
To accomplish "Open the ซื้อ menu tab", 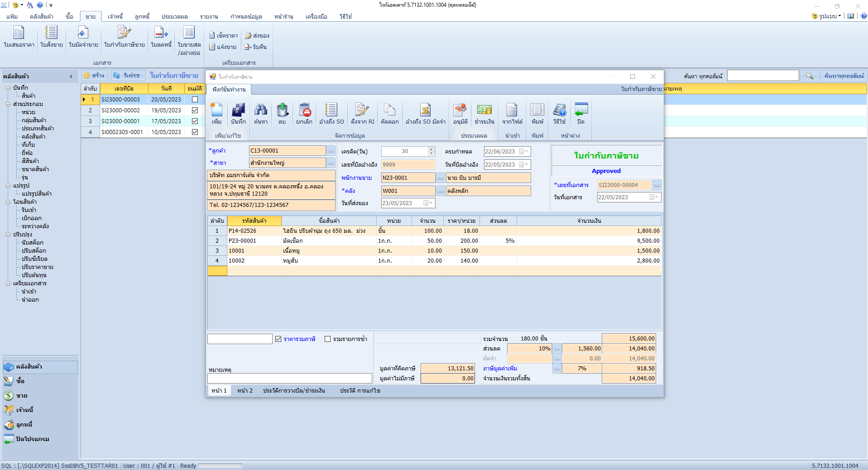I will click(x=69, y=16).
